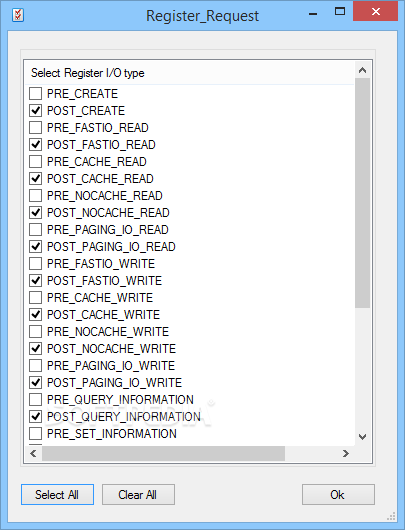Uncheck POST_PAGING_IO_READ checkbox
This screenshot has width=405, height=530.
(x=35, y=246)
